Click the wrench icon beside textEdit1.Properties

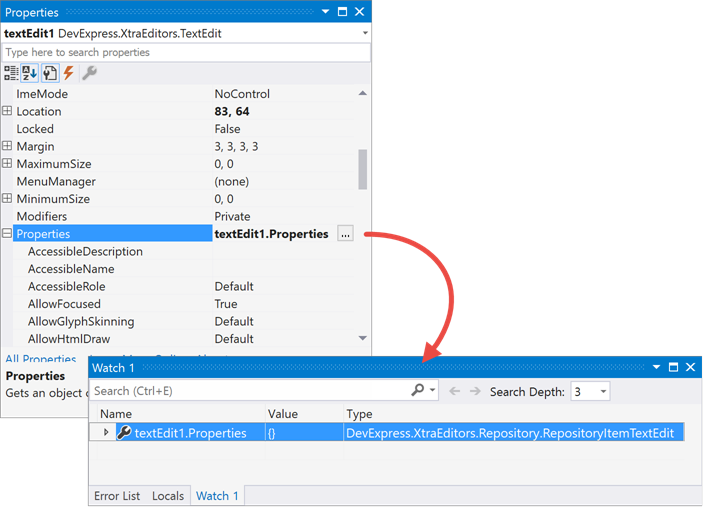[124, 433]
